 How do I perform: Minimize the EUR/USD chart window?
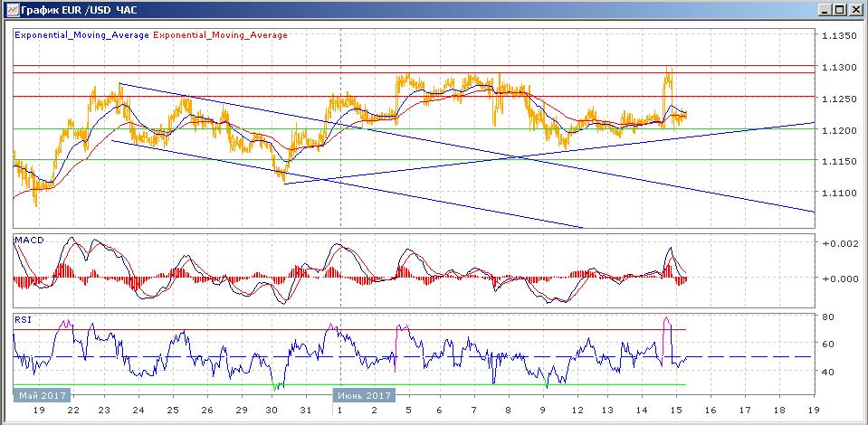point(826,9)
